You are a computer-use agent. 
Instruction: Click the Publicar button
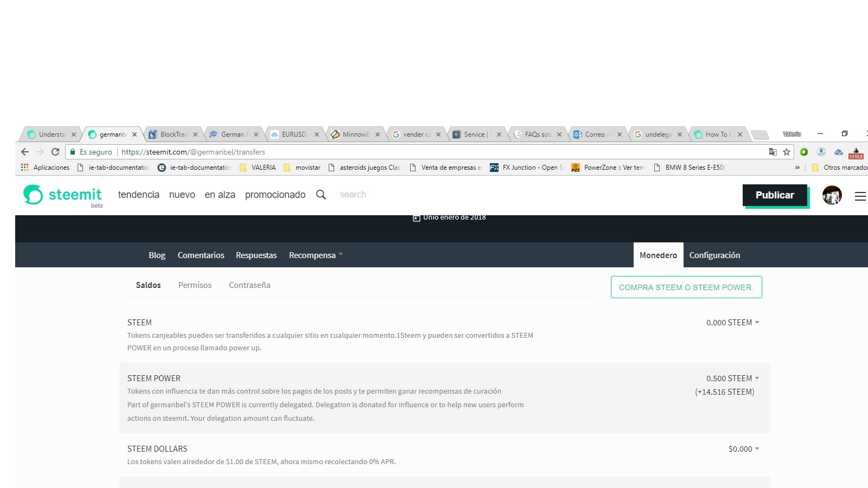775,195
